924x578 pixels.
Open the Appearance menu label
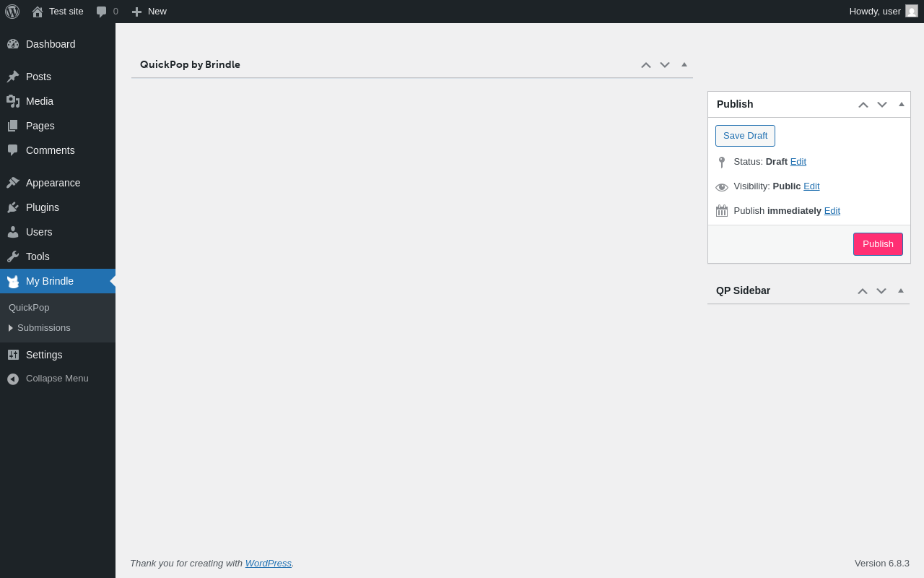pos(53,183)
